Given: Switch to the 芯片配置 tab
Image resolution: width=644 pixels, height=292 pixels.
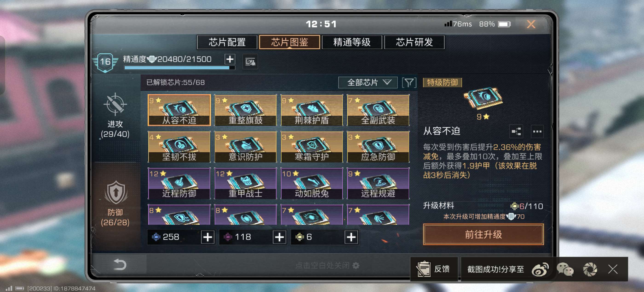Looking at the screenshot, I should pyautogui.click(x=227, y=42).
